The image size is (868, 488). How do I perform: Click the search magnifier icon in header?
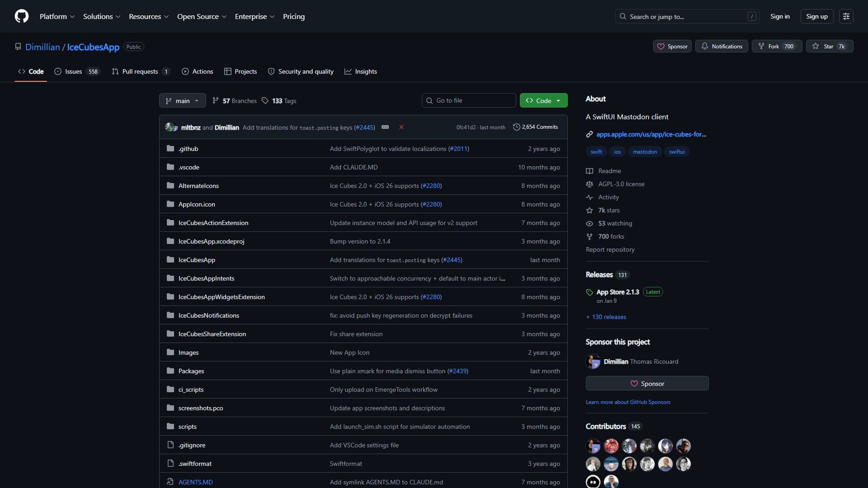click(623, 16)
